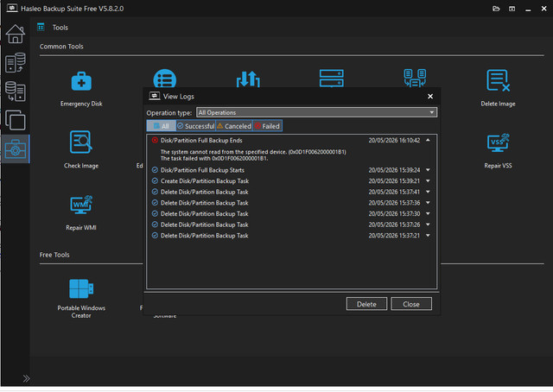
Task: Open the Emergency Disk tool
Action: [81, 89]
